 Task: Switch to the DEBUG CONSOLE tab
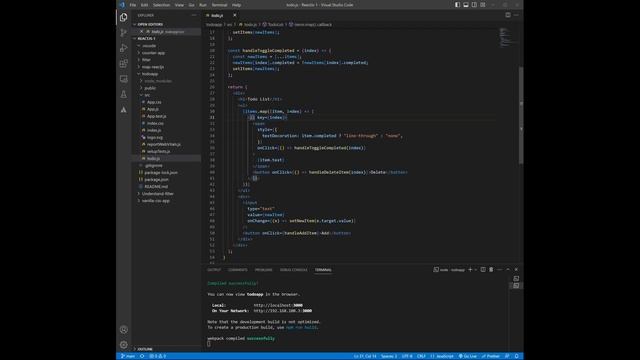[x=293, y=270]
